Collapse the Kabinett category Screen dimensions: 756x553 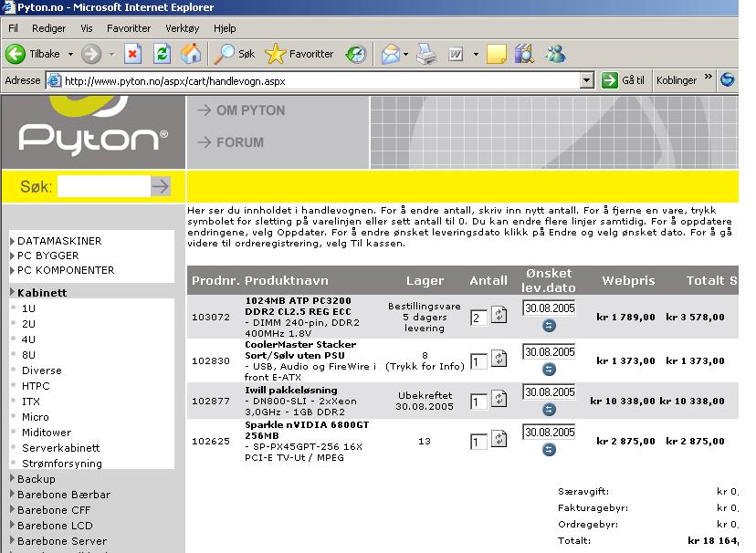[x=38, y=292]
